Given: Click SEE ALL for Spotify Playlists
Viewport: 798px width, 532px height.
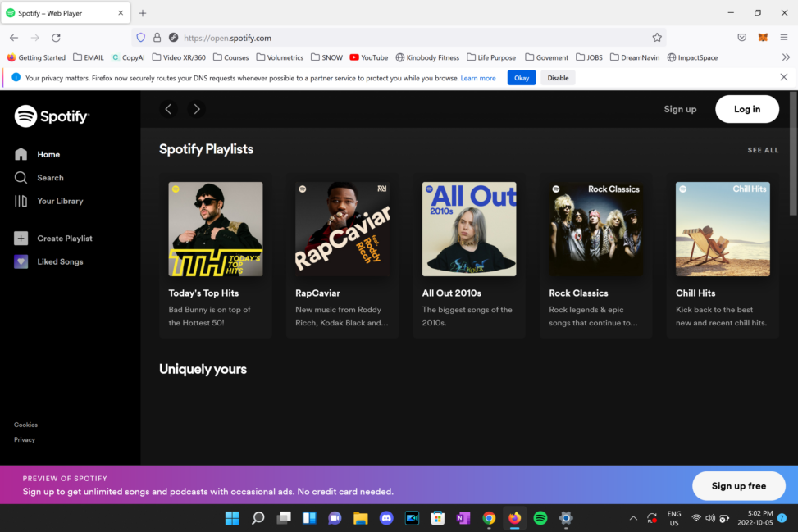Looking at the screenshot, I should pos(763,150).
